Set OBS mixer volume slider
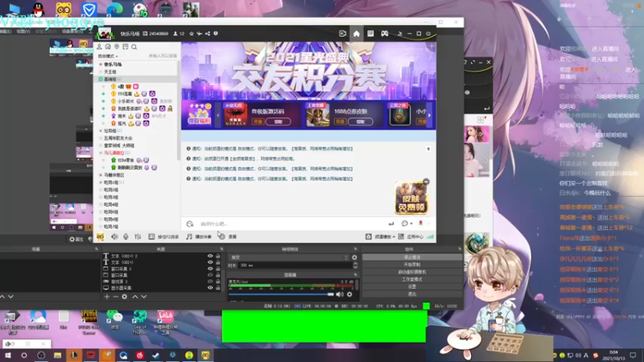Image resolution: width=644 pixels, height=362 pixels. point(281,294)
